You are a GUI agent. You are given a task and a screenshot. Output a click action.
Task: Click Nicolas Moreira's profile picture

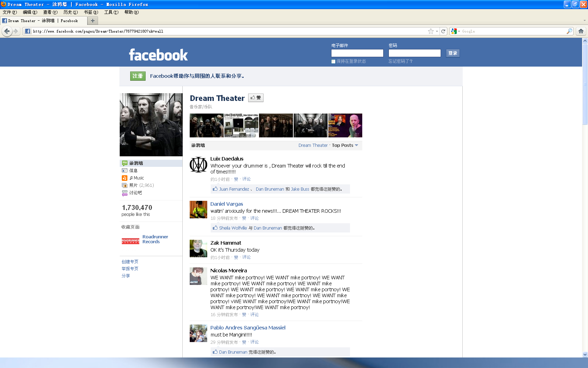pyautogui.click(x=198, y=276)
